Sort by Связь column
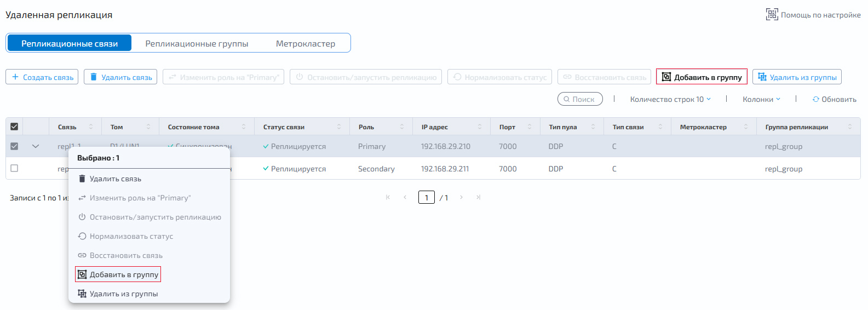Screen dimensions: 868x310 click(x=91, y=127)
